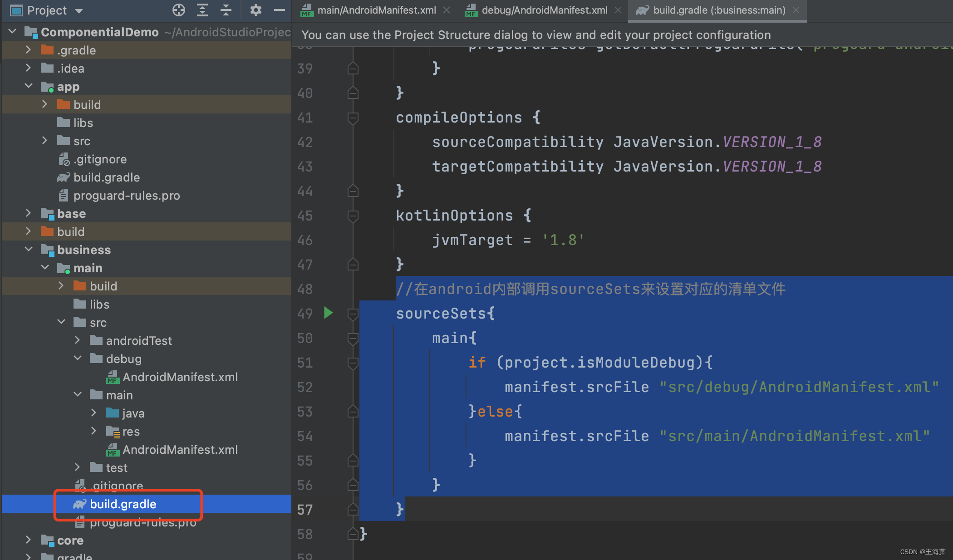Close the build.gradle (:business:main) tab
The image size is (953, 560).
coord(796,10)
